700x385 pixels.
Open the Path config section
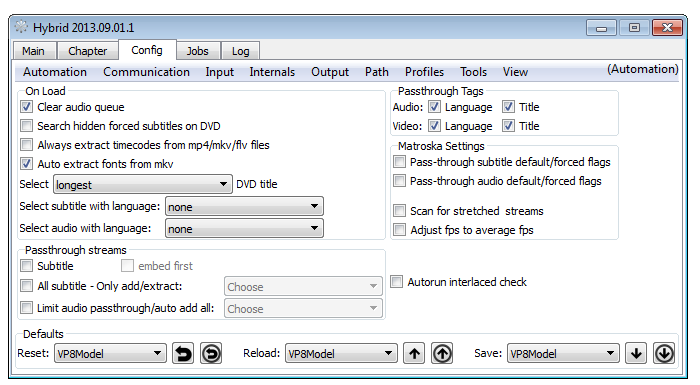pos(377,72)
